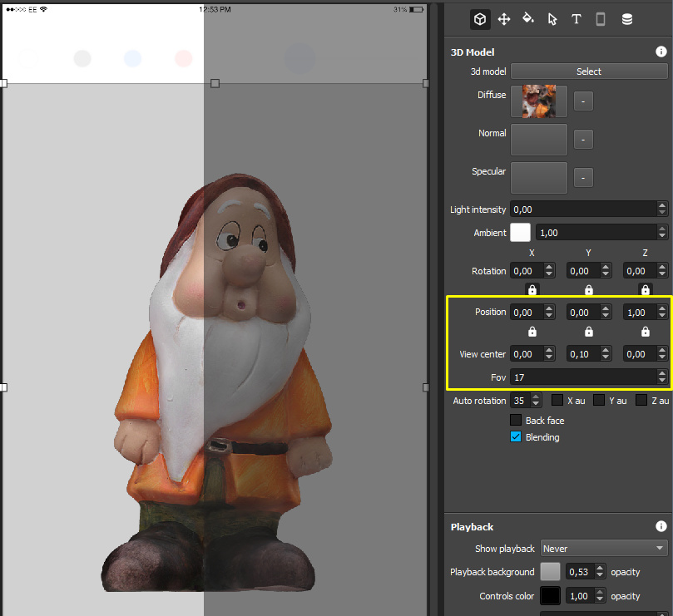Viewport: 673px width, 616px height.
Task: Open the paint bucket fill tab
Action: pyautogui.click(x=528, y=18)
